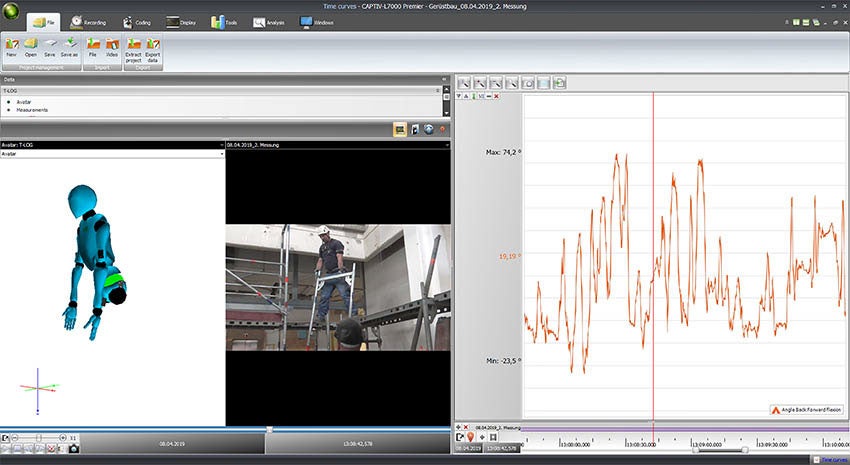The height and width of the screenshot is (465, 850).
Task: Click the circular zoom tool in chart toolbar
Action: coord(527,83)
